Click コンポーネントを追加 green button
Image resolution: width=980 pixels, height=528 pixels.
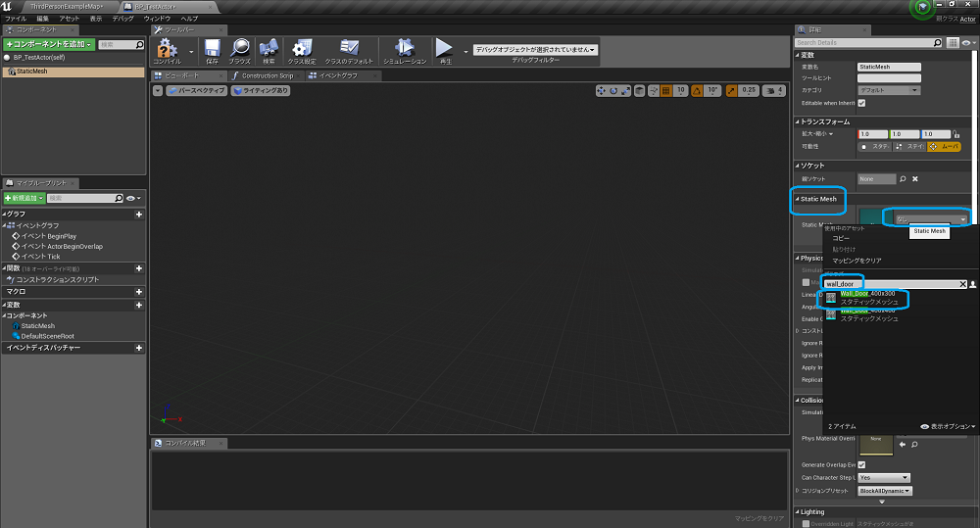pos(49,44)
